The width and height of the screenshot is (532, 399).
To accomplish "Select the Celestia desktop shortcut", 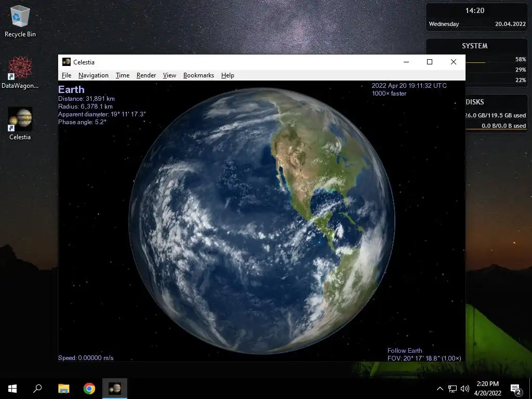I will click(x=20, y=124).
